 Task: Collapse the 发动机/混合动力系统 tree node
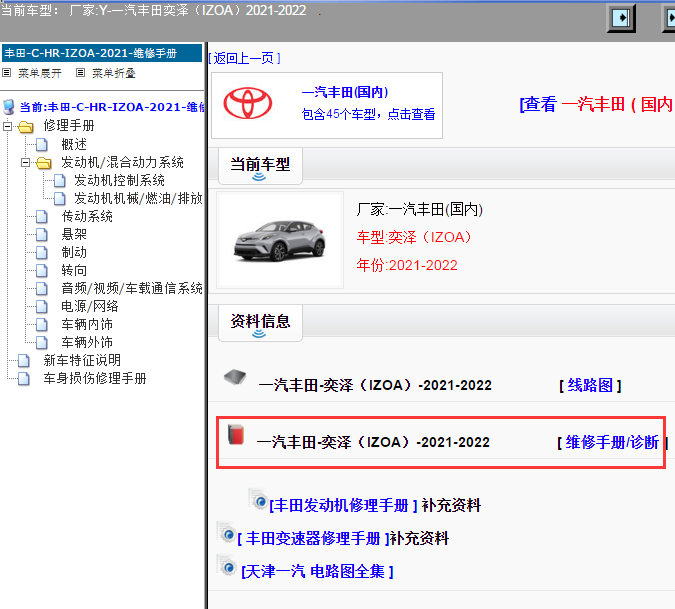[x=25, y=163]
